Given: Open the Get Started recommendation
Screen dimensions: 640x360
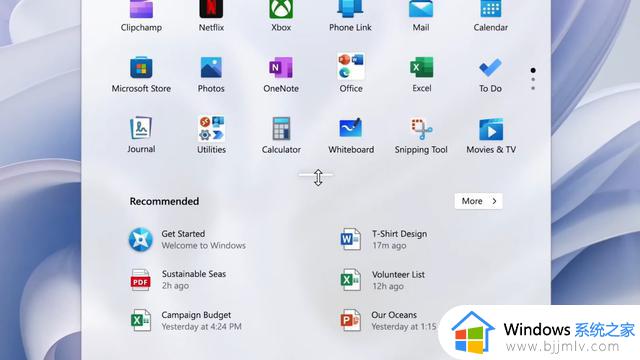Looking at the screenshot, I should [x=188, y=240].
